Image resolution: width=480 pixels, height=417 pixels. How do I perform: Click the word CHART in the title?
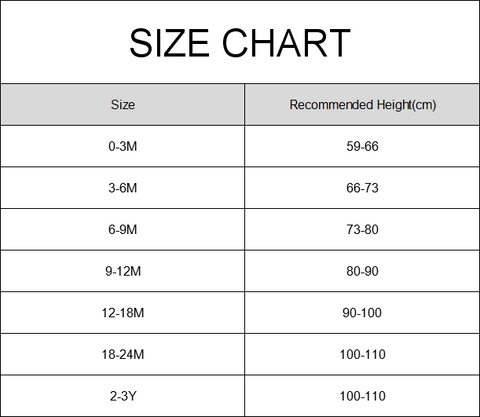coord(286,43)
